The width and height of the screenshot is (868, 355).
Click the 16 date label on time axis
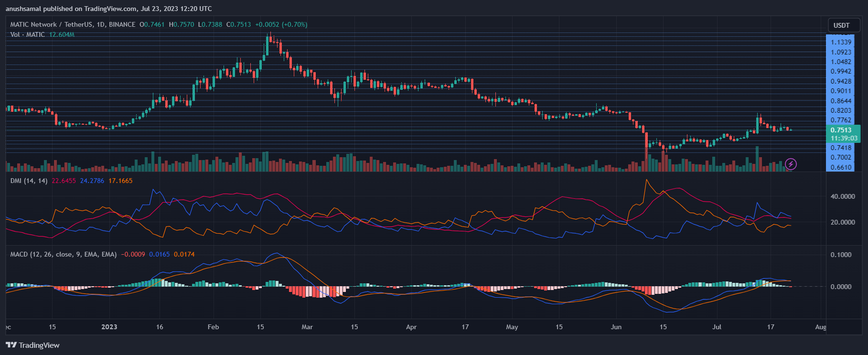(160, 327)
